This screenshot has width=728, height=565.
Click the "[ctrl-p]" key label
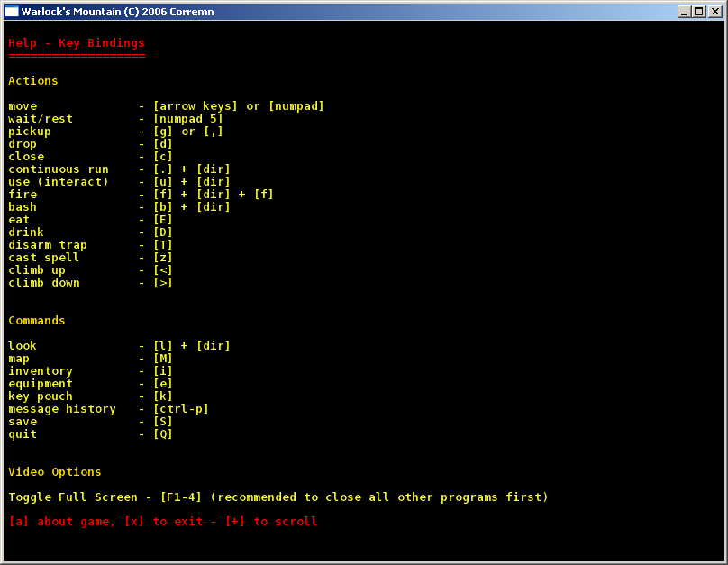click(180, 409)
